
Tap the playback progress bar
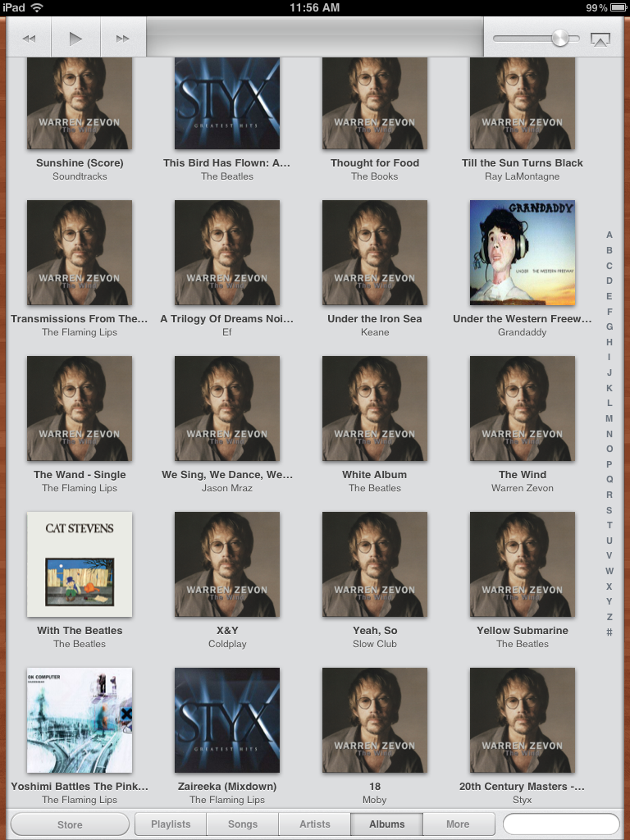[315, 37]
